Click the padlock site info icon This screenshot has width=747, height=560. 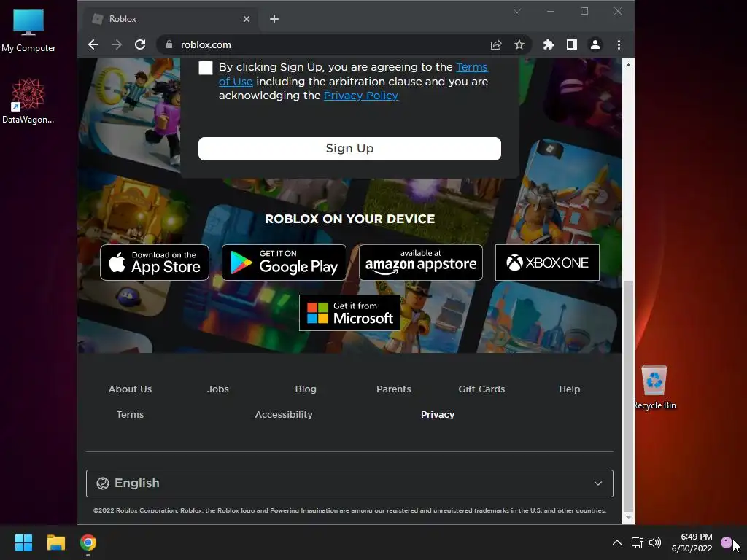pyautogui.click(x=169, y=44)
